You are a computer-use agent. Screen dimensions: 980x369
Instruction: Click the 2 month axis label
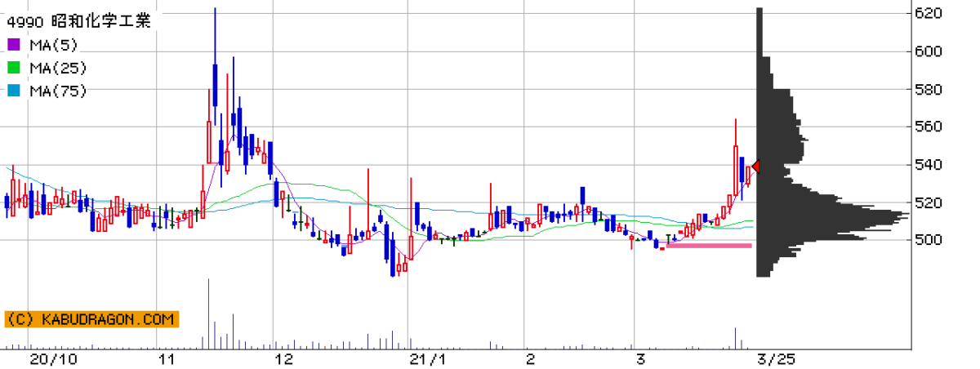(530, 358)
